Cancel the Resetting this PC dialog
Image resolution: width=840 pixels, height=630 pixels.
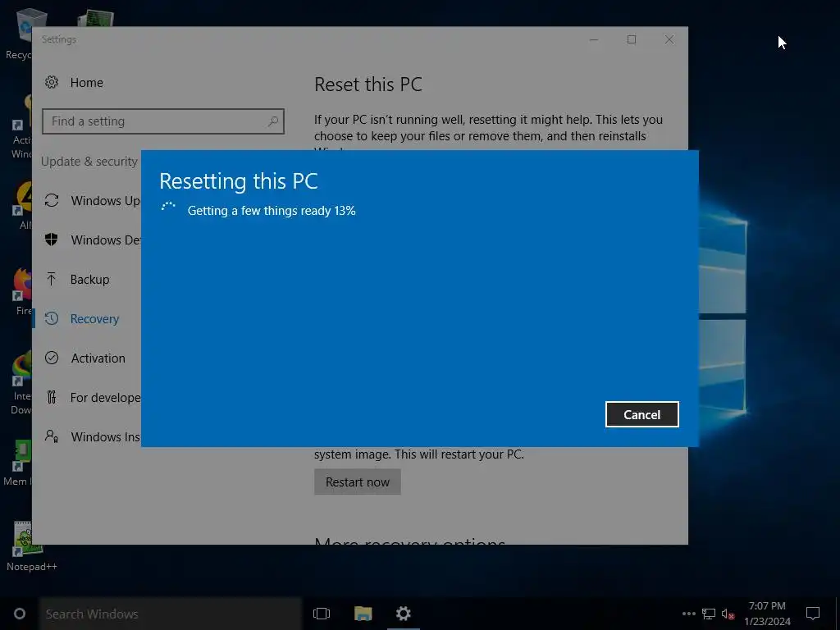[x=641, y=414]
